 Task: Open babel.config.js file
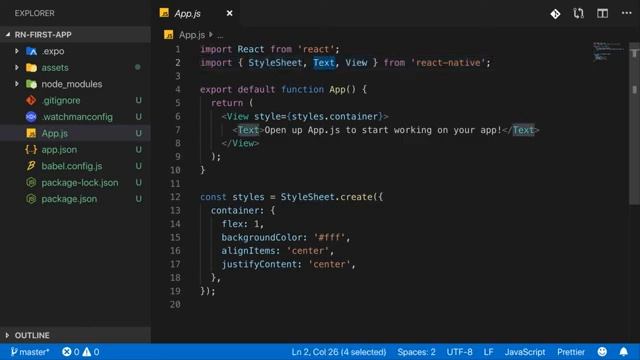[x=71, y=166]
